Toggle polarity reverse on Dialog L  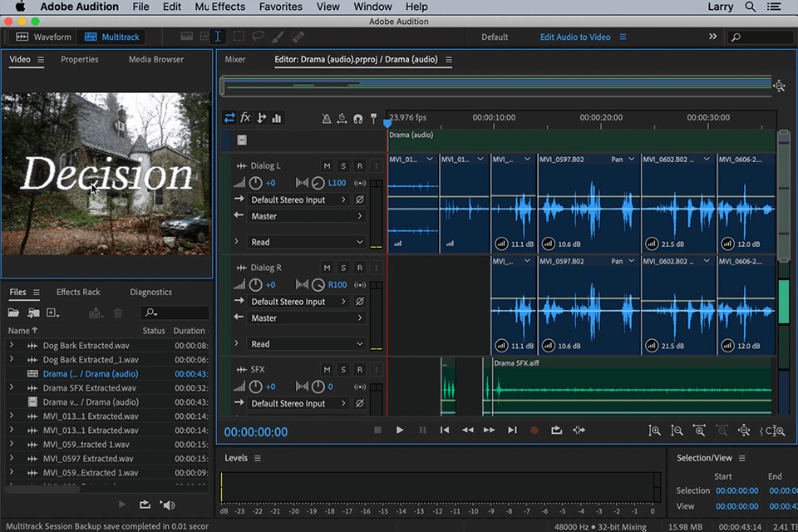[360, 199]
